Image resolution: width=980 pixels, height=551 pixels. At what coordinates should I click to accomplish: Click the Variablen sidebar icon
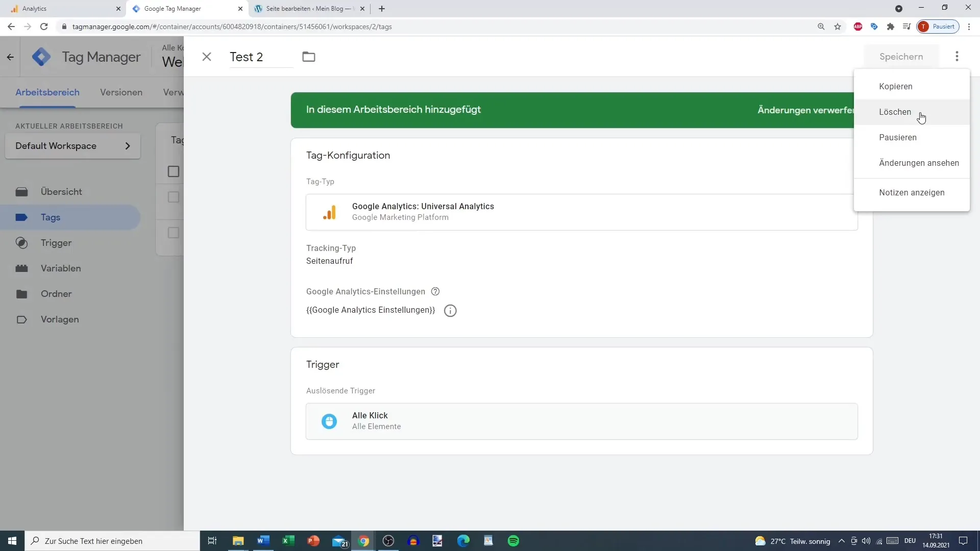pyautogui.click(x=21, y=268)
